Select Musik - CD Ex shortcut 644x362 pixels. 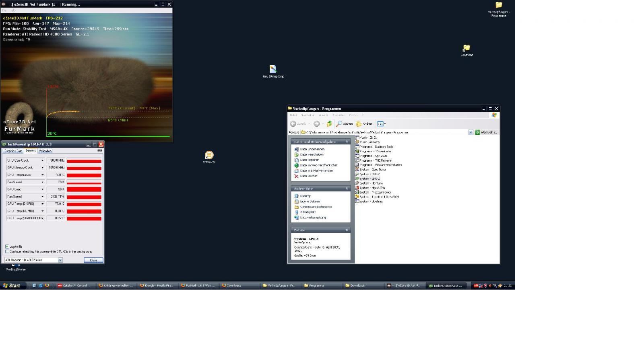[x=366, y=138]
